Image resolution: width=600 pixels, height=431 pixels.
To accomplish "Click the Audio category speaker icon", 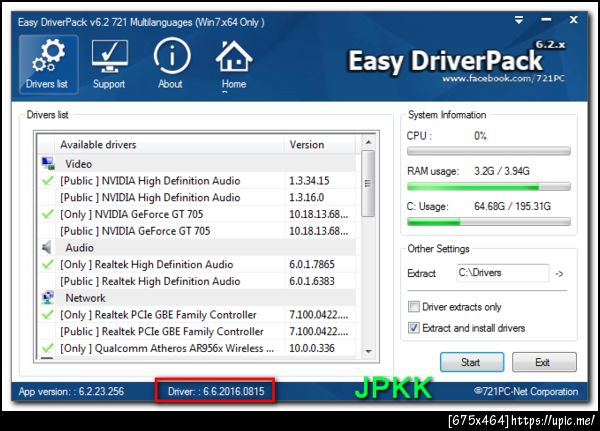I will pos(47,248).
